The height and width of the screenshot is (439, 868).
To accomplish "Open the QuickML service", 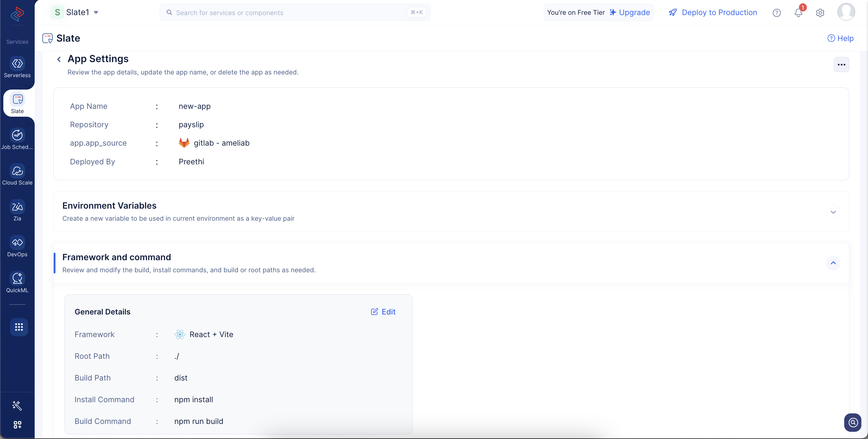I will pos(17,283).
